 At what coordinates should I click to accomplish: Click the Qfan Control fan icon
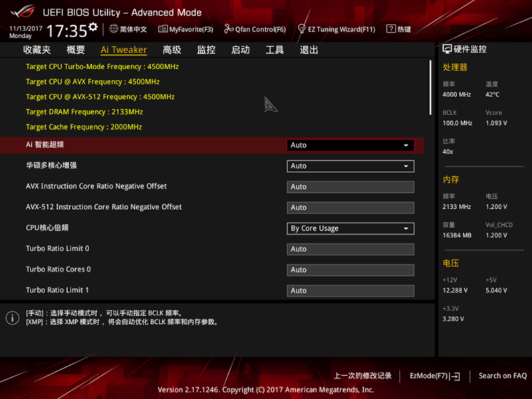[228, 29]
